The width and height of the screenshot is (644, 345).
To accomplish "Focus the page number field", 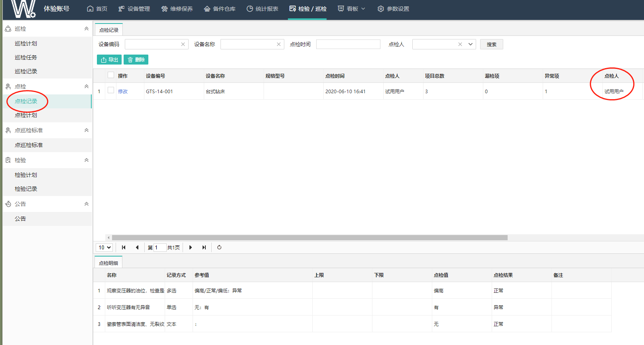I will coord(160,247).
